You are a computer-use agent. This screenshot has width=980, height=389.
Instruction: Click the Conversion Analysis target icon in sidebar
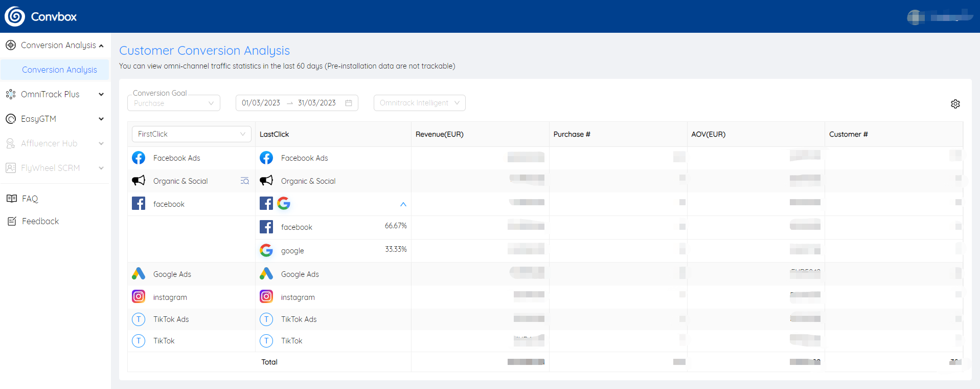[x=11, y=45]
